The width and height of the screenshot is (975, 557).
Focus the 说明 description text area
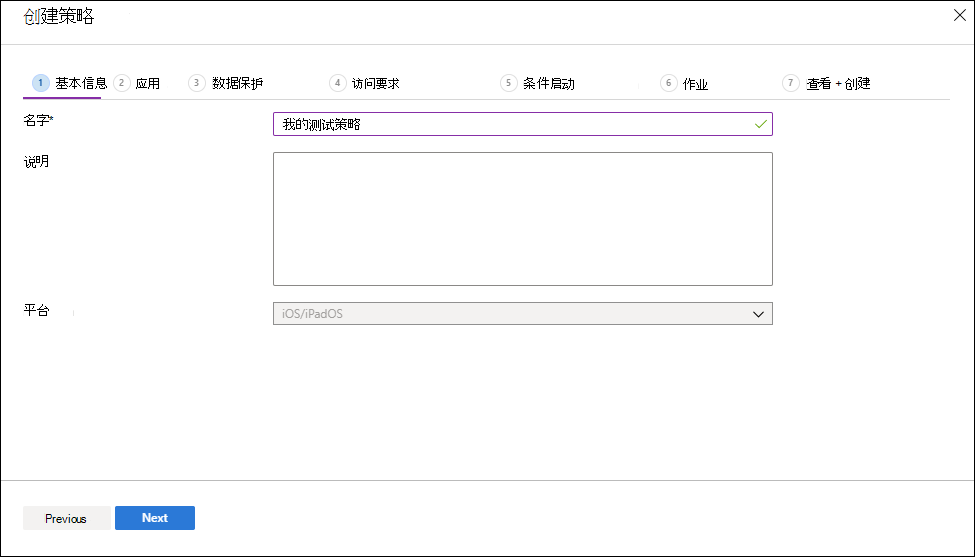tap(522, 219)
